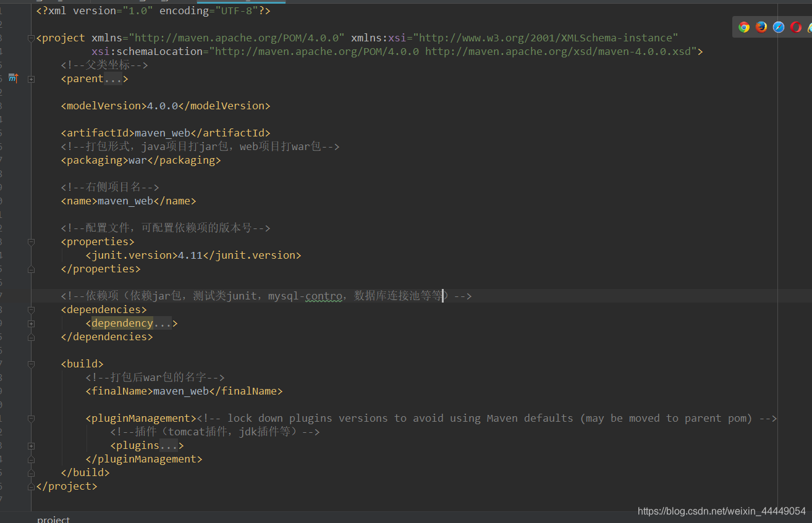Click the artifactId value maven_web
812x523 pixels.
163,133
